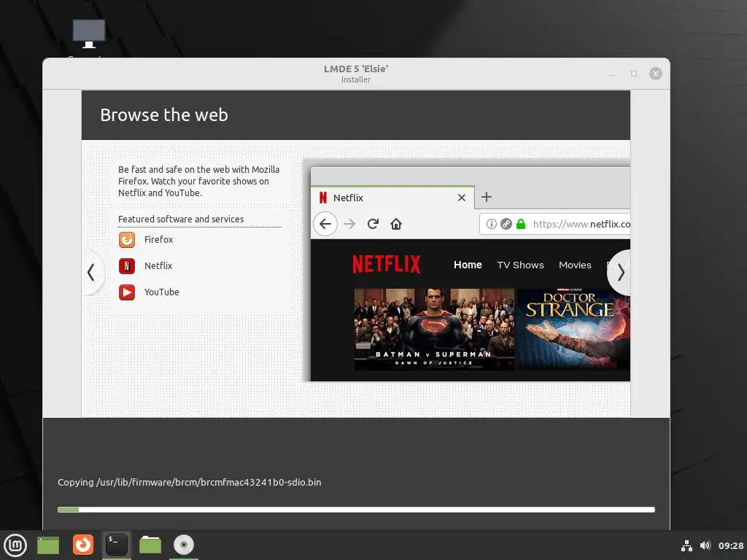Click the Doctor Strange thumbnail

tap(573, 329)
